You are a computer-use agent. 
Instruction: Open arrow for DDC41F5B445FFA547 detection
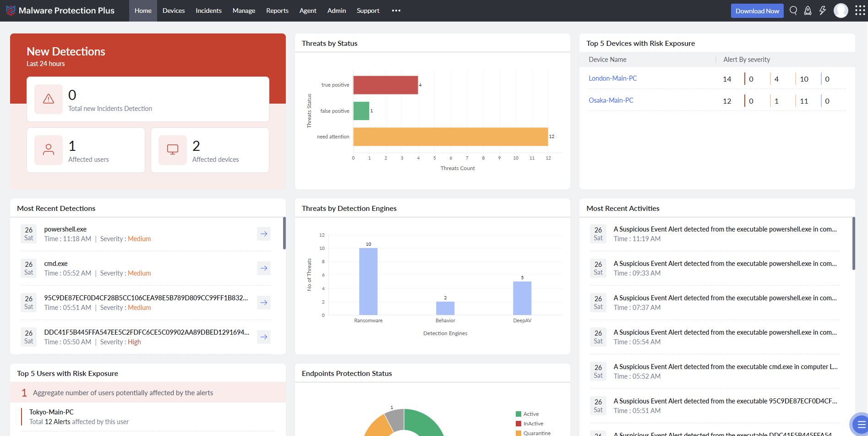click(x=264, y=337)
